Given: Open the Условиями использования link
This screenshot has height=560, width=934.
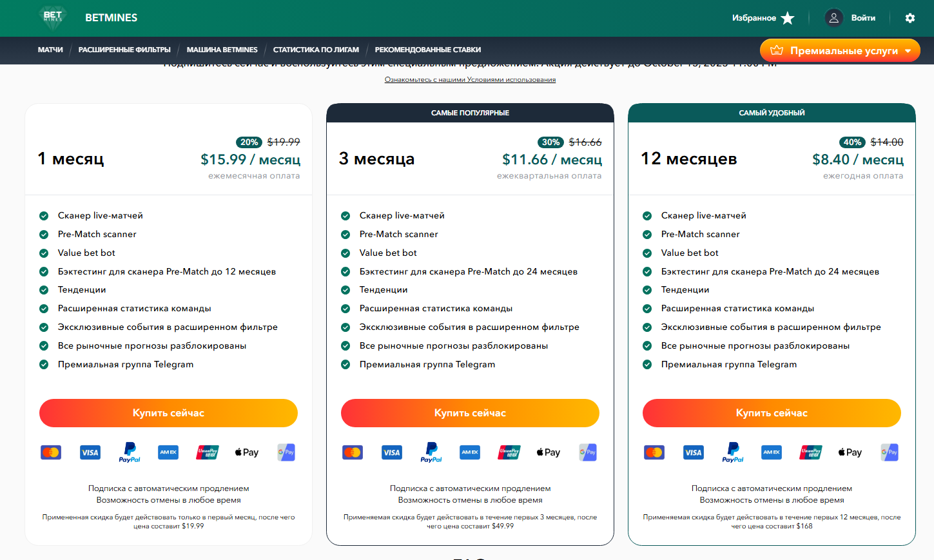Looking at the screenshot, I should (470, 80).
